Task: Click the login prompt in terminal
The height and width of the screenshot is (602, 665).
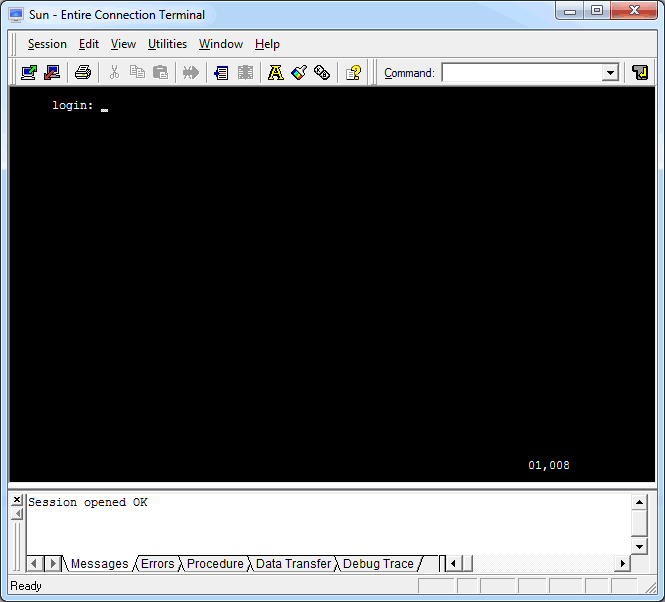Action: point(73,105)
